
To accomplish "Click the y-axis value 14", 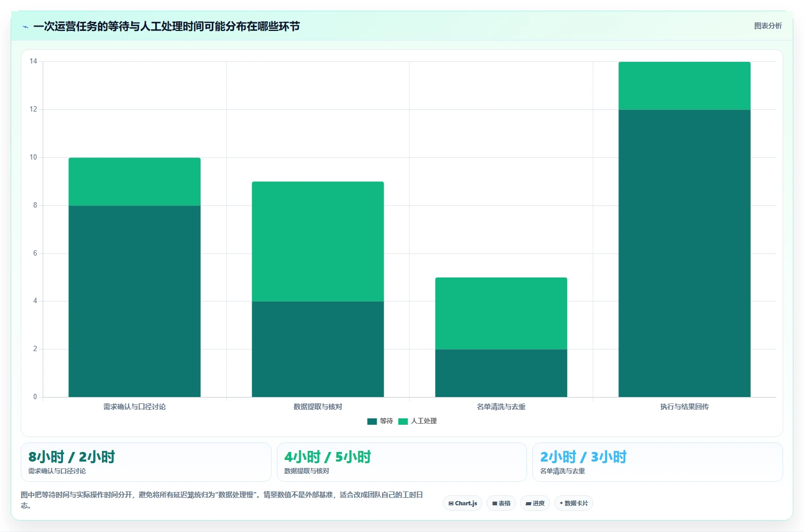I will [x=33, y=61].
